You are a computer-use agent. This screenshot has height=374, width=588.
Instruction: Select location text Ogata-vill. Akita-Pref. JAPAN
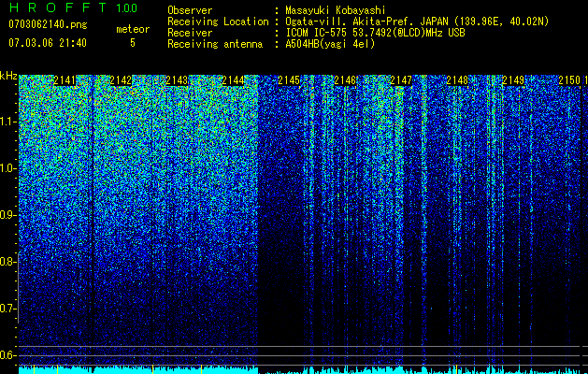pyautogui.click(x=366, y=22)
